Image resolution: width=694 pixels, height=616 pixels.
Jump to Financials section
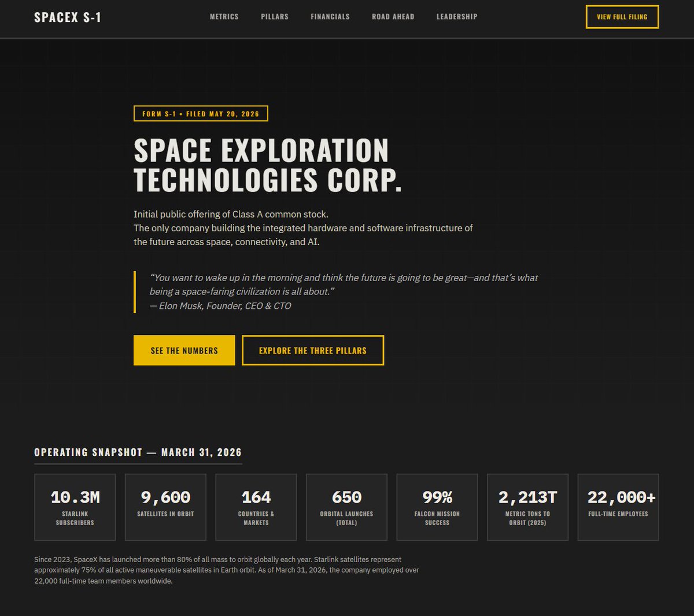coord(330,17)
